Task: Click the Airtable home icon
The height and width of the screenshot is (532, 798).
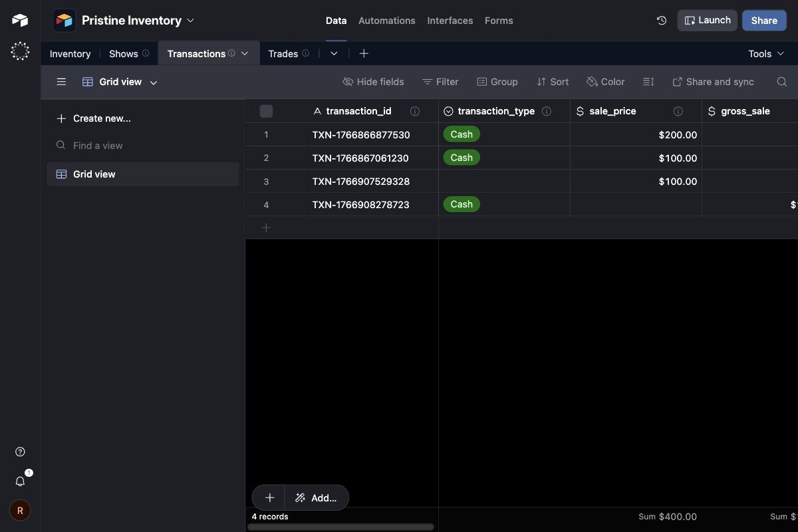Action: pyautogui.click(x=19, y=19)
